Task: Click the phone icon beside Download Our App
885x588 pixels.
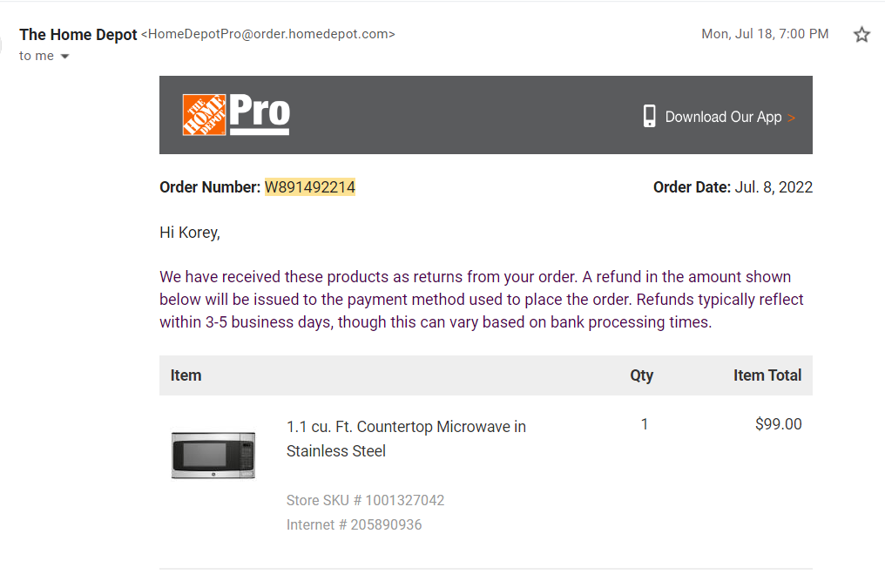Action: point(649,116)
